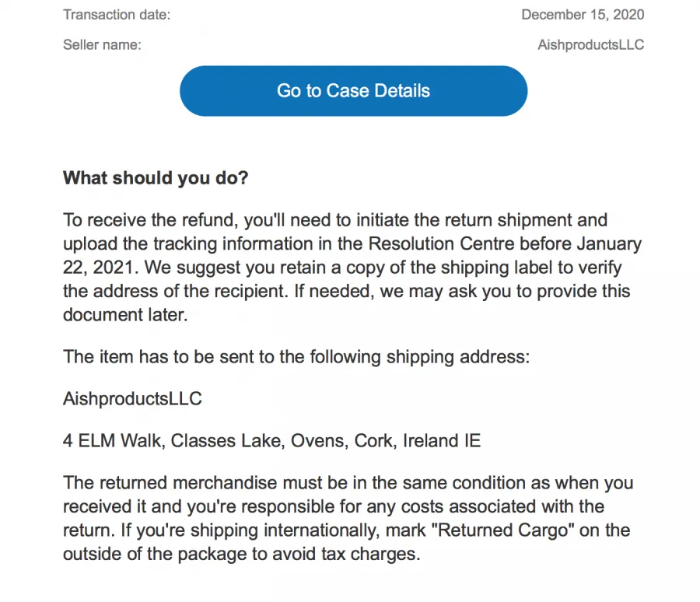Select the AishproductsLLC recipient name in the address
Viewport: 700px width, 602px height.
click(x=132, y=399)
